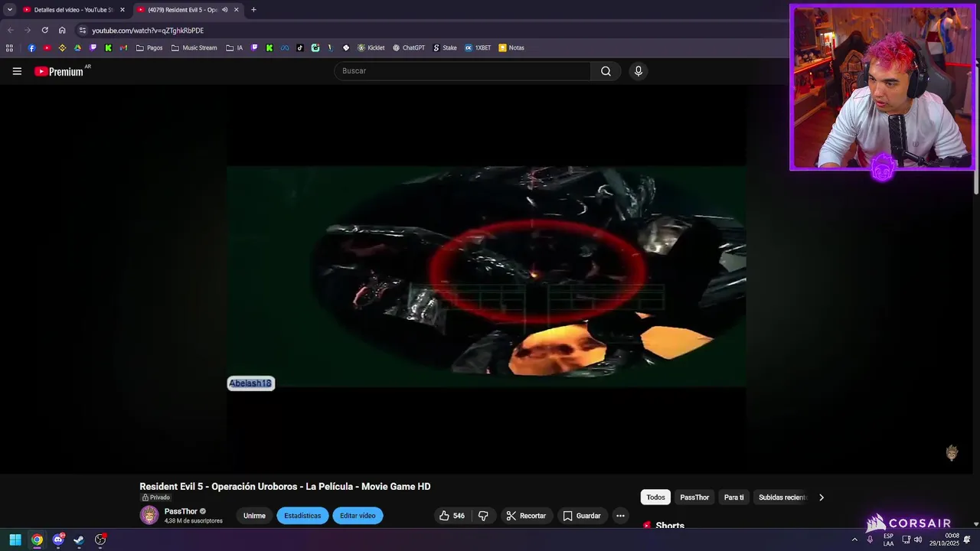Open the YouTube bookmark icon
Image resolution: width=980 pixels, height=551 pixels.
(47, 47)
